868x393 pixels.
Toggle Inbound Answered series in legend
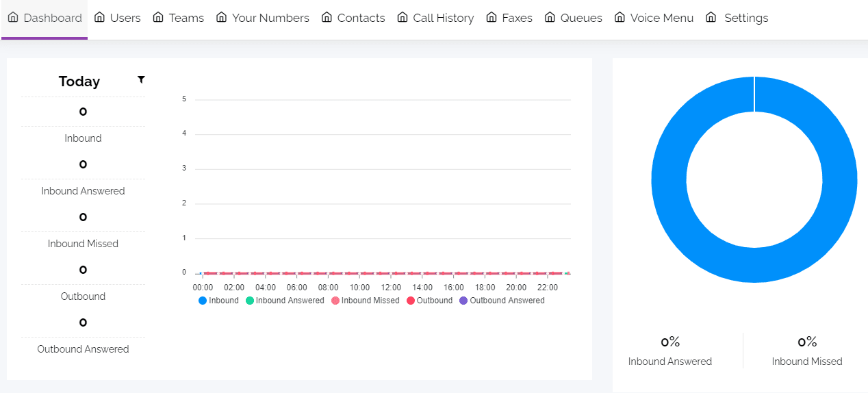(x=284, y=301)
